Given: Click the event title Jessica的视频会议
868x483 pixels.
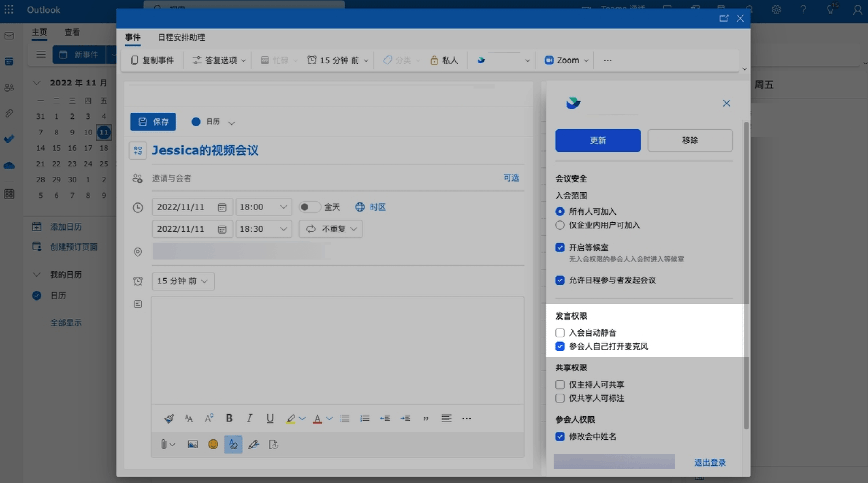Looking at the screenshot, I should click(x=205, y=150).
